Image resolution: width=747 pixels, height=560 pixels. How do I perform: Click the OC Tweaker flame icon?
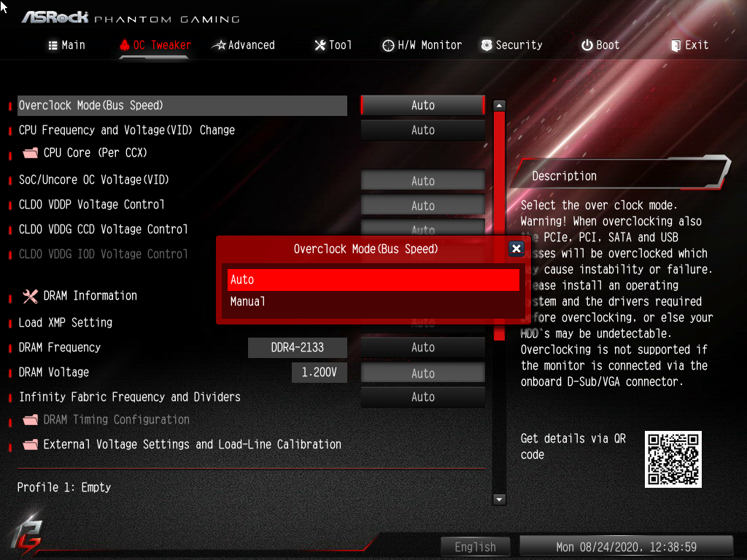tap(124, 45)
